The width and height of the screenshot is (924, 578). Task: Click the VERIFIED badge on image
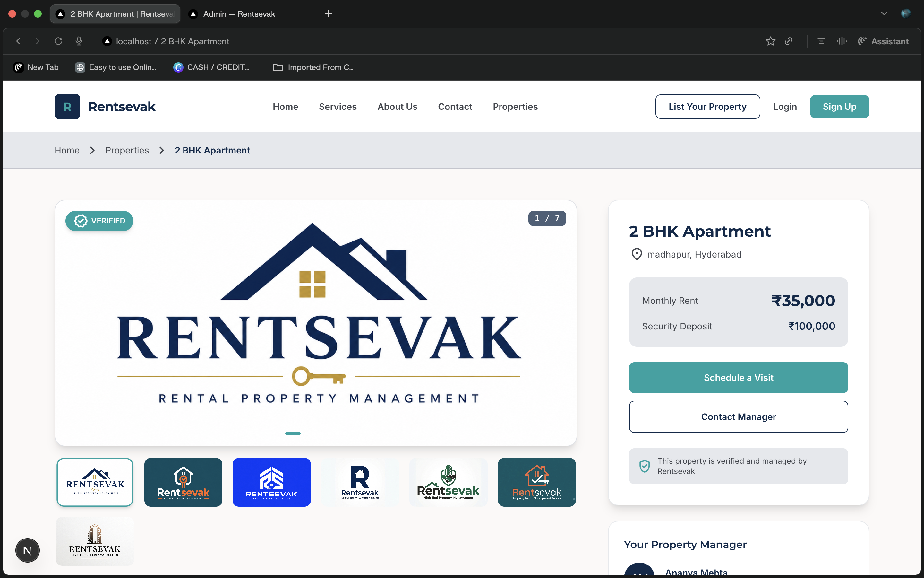point(99,221)
